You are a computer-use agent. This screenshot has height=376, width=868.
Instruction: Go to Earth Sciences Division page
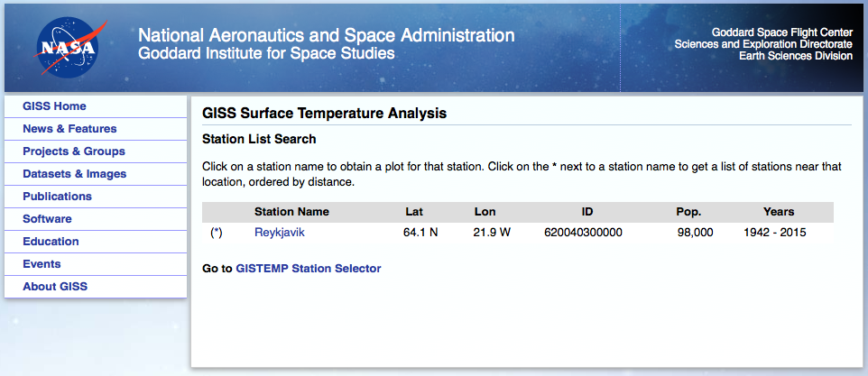click(796, 55)
